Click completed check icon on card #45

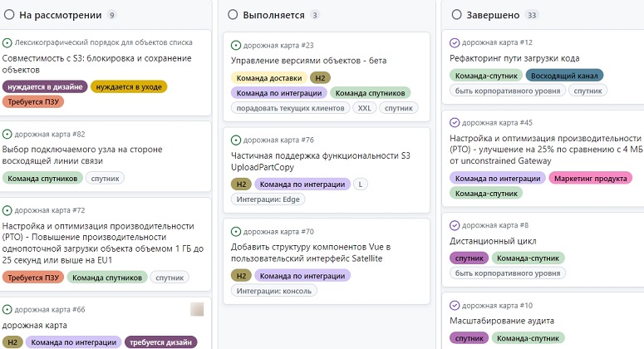[455, 123]
